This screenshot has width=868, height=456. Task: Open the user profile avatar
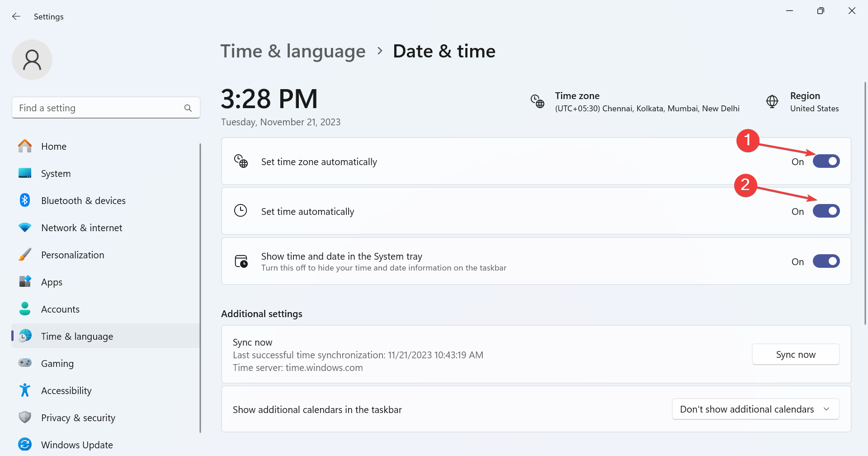pos(32,60)
